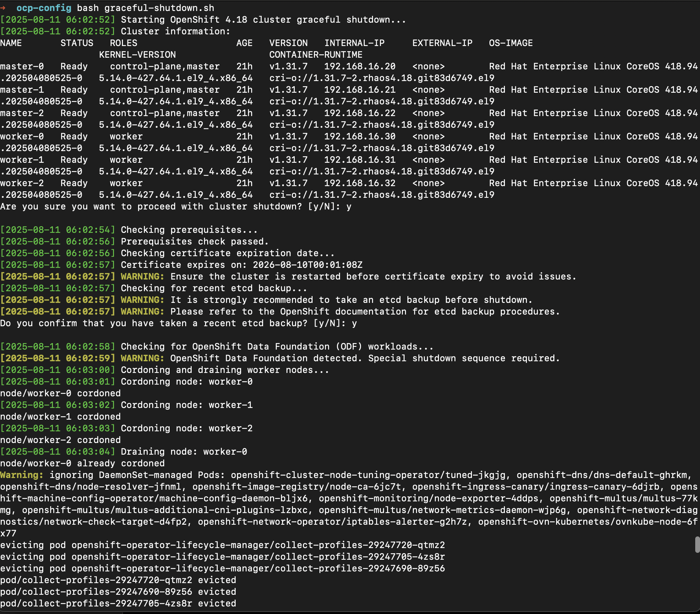Click yellow 'Warning:' DaemonSet-managed Pods label
The width and height of the screenshot is (700, 614).
(22, 475)
